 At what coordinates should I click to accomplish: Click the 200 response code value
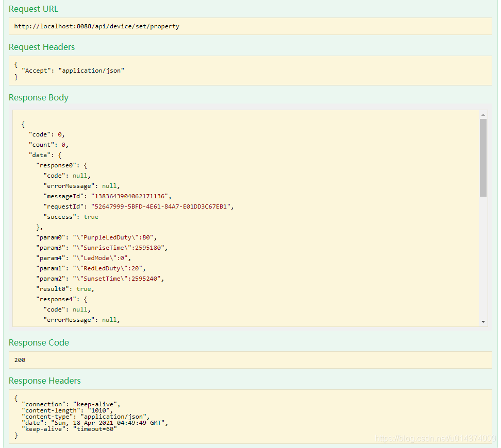tap(20, 360)
